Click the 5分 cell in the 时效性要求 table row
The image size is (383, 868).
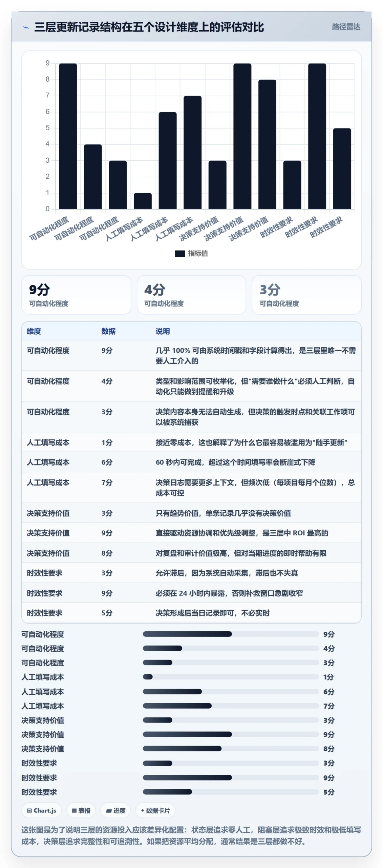(107, 613)
